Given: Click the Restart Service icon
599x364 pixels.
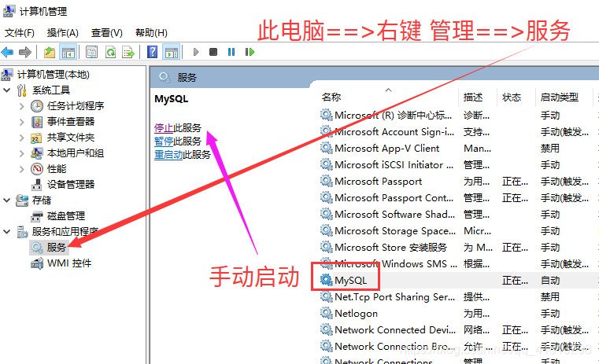Looking at the screenshot, I should (x=250, y=52).
